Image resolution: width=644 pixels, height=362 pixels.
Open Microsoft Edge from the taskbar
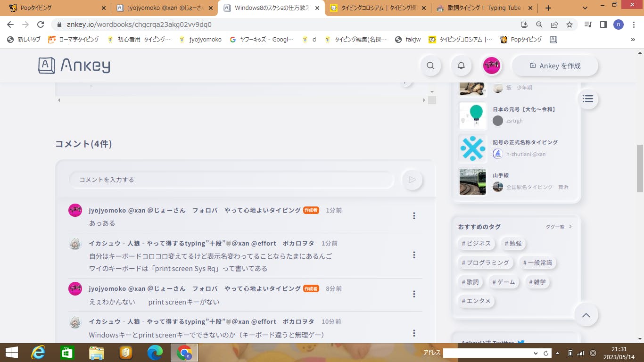click(x=155, y=352)
